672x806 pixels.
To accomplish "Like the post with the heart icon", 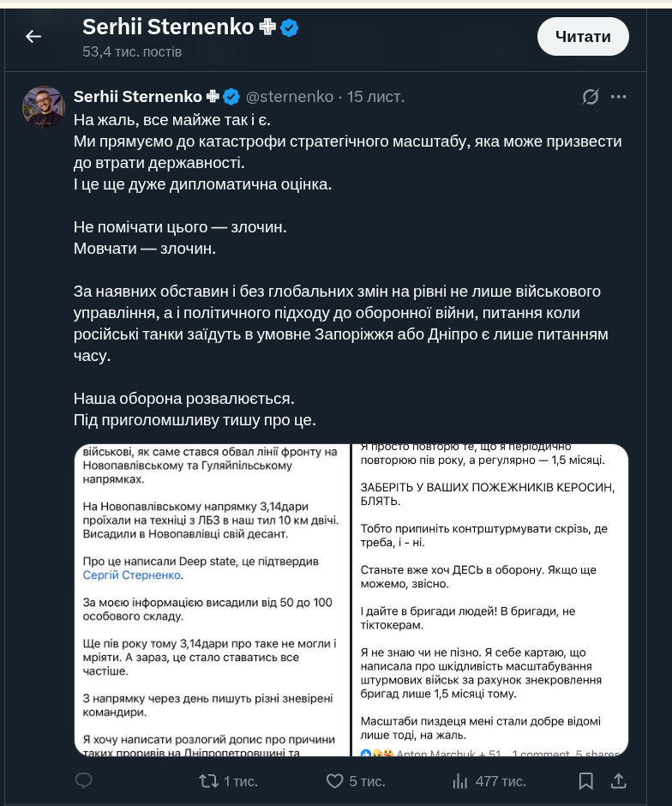I will (335, 781).
